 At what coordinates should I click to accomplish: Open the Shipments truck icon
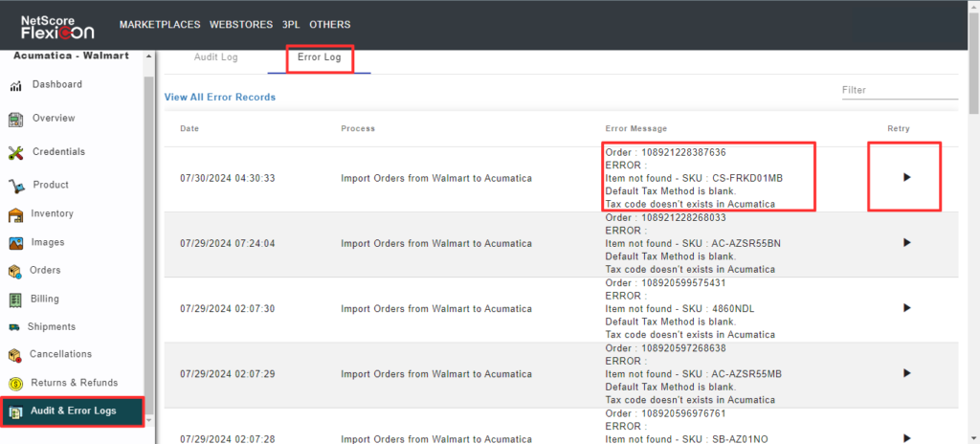click(14, 327)
